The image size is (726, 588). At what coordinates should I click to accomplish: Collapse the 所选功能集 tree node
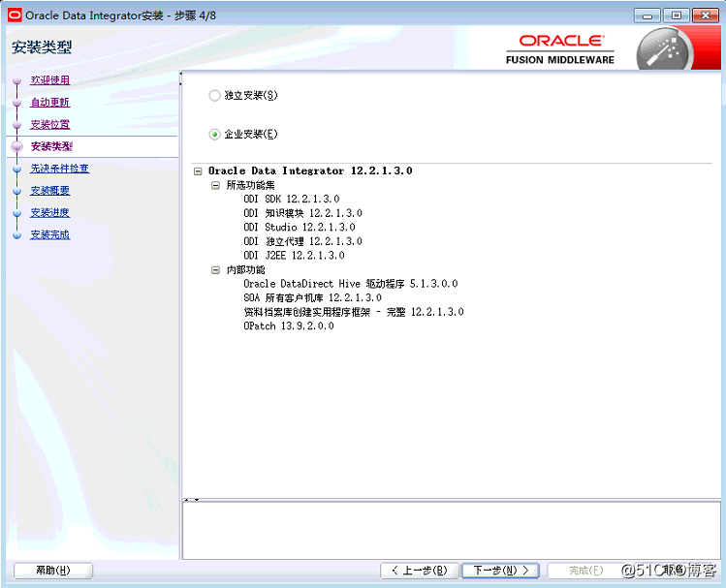point(215,186)
